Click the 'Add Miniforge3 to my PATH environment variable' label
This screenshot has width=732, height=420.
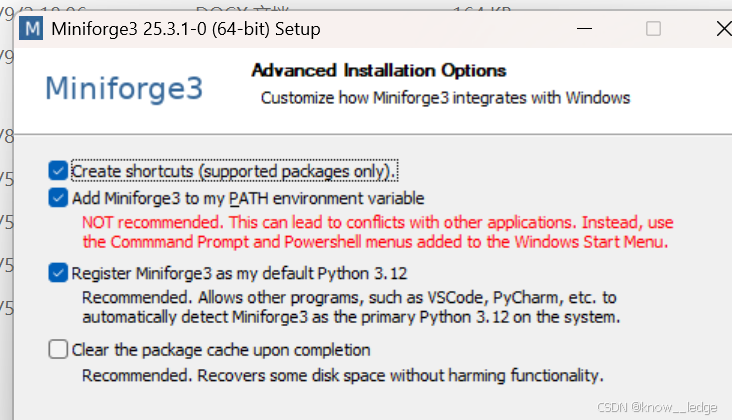tap(248, 198)
